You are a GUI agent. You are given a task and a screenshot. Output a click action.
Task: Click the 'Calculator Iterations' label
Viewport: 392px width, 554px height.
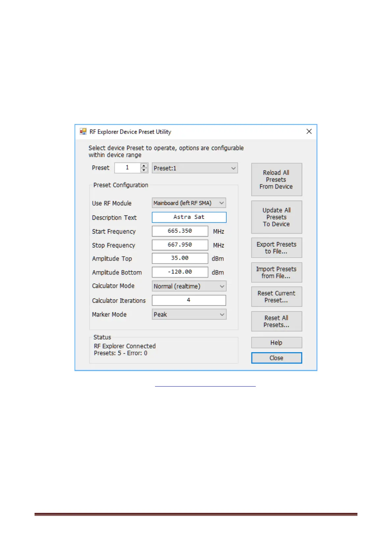[x=119, y=301]
